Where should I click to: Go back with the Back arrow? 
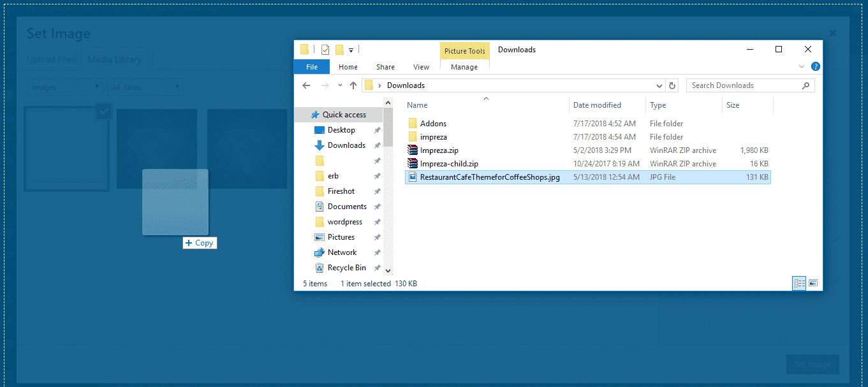(306, 85)
